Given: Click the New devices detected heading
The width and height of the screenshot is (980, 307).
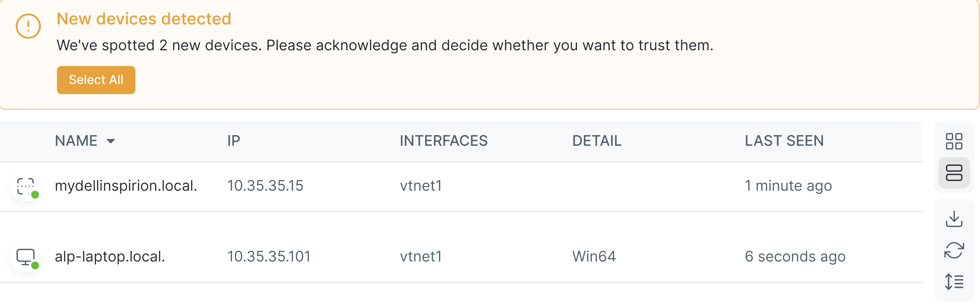Looking at the screenshot, I should pyautogui.click(x=144, y=19).
